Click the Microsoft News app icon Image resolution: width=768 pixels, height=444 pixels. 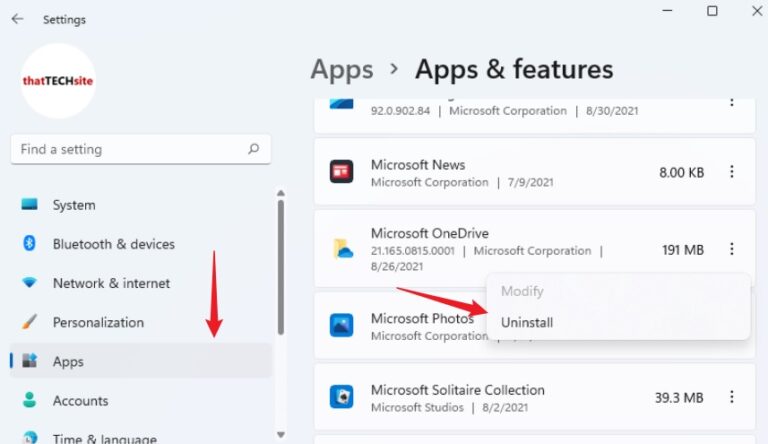pos(341,172)
